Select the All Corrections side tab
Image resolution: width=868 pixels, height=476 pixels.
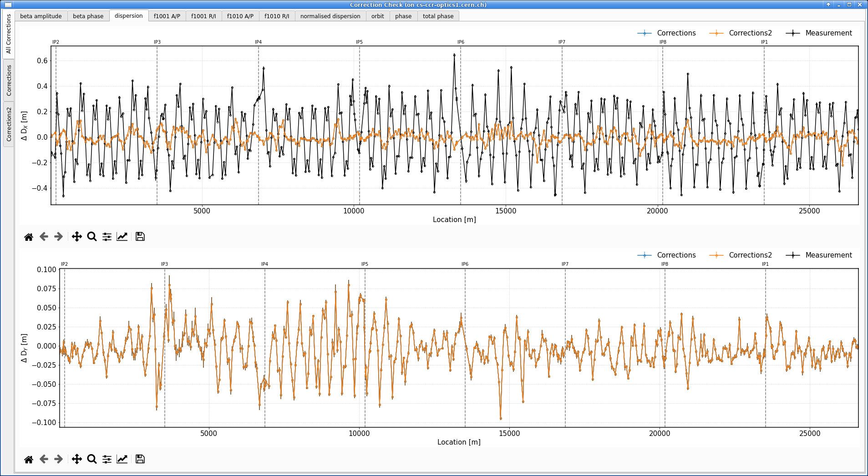tap(8, 34)
